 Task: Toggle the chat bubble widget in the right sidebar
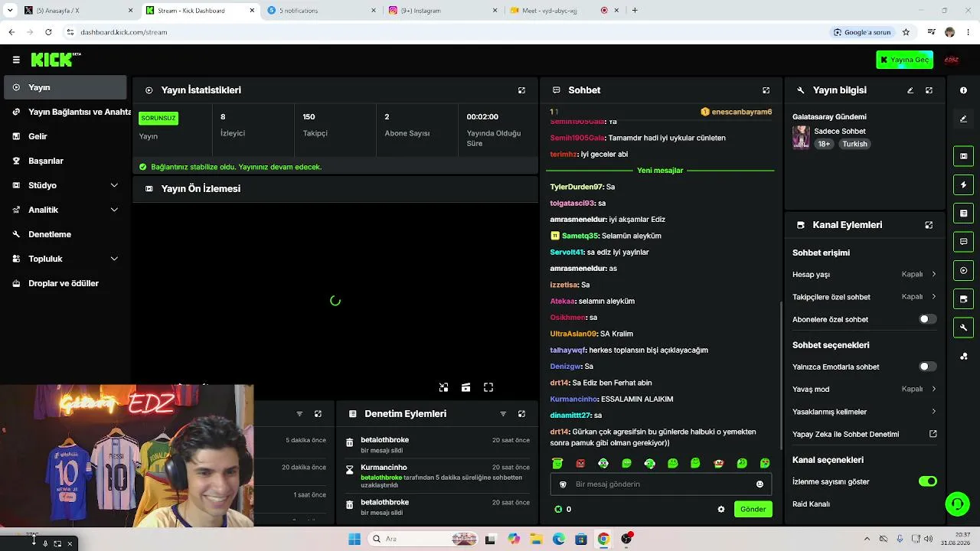[963, 242]
